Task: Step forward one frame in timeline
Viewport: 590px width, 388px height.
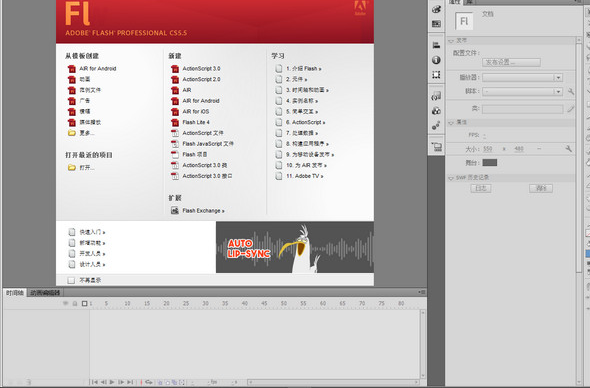Action: 121,382
